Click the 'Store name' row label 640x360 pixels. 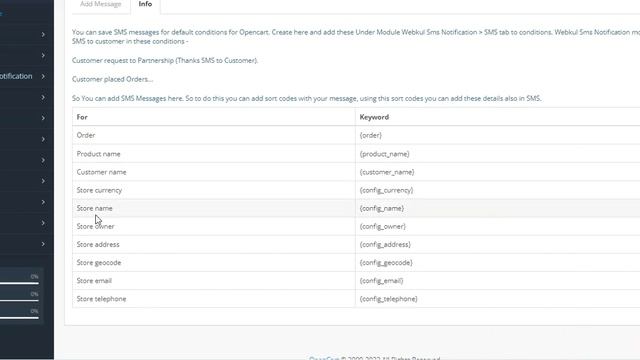pos(94,208)
